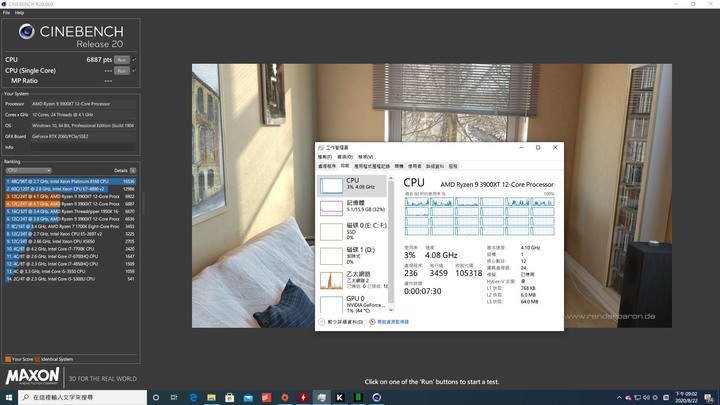The image size is (720, 405).
Task: Open Task View from taskbar
Action: [174, 397]
